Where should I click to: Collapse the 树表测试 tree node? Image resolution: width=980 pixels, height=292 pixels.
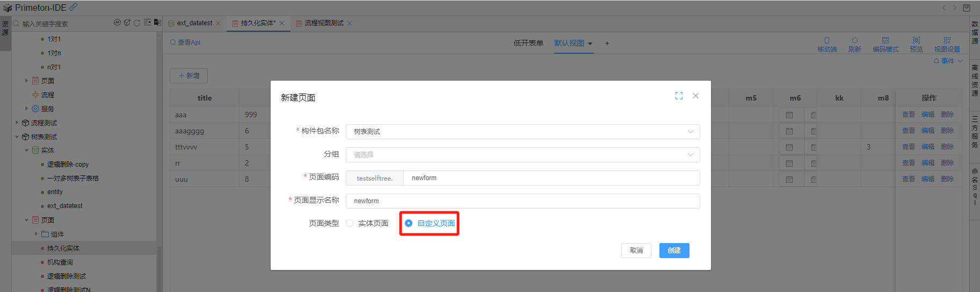pyautogui.click(x=17, y=137)
